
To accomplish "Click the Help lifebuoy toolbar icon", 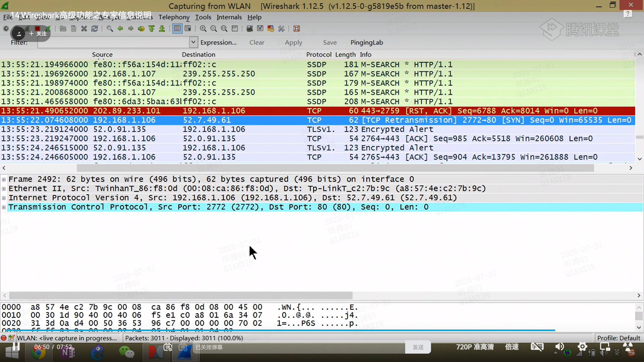I will coord(297,28).
